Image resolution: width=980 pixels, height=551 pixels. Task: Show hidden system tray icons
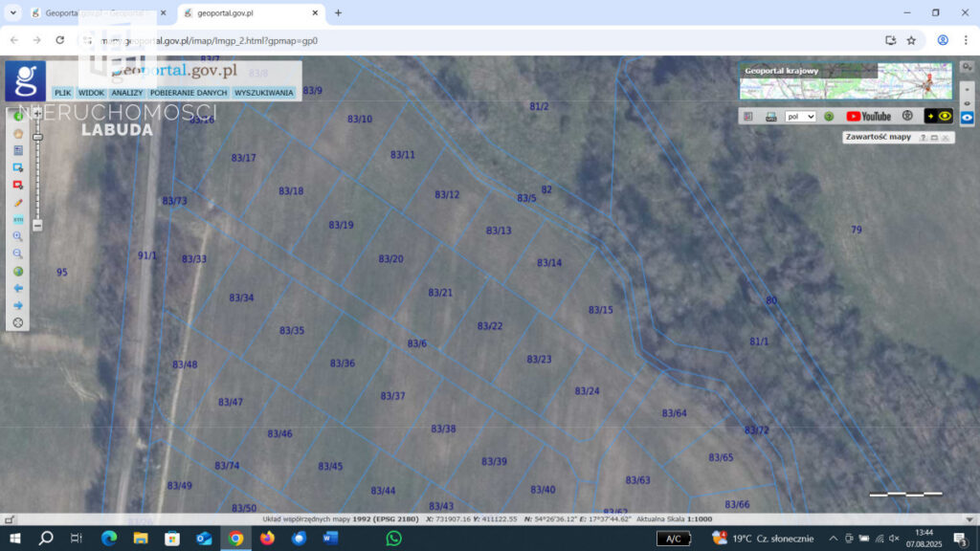(833, 539)
